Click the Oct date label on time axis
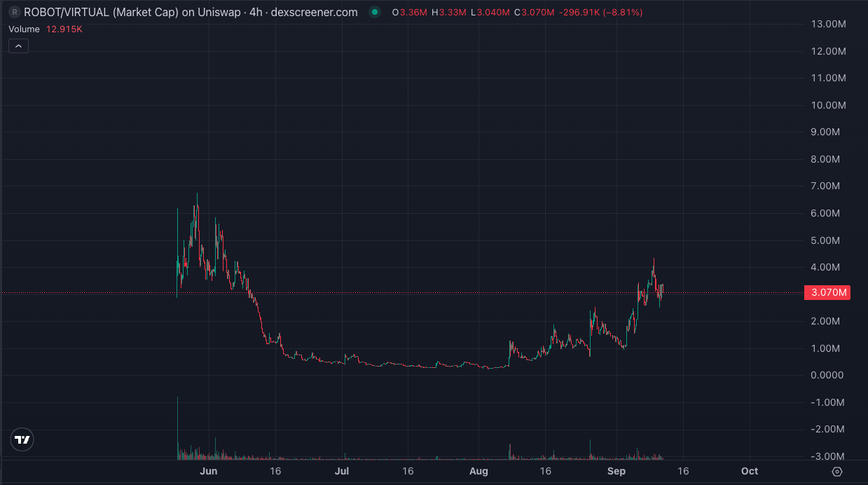 [750, 471]
